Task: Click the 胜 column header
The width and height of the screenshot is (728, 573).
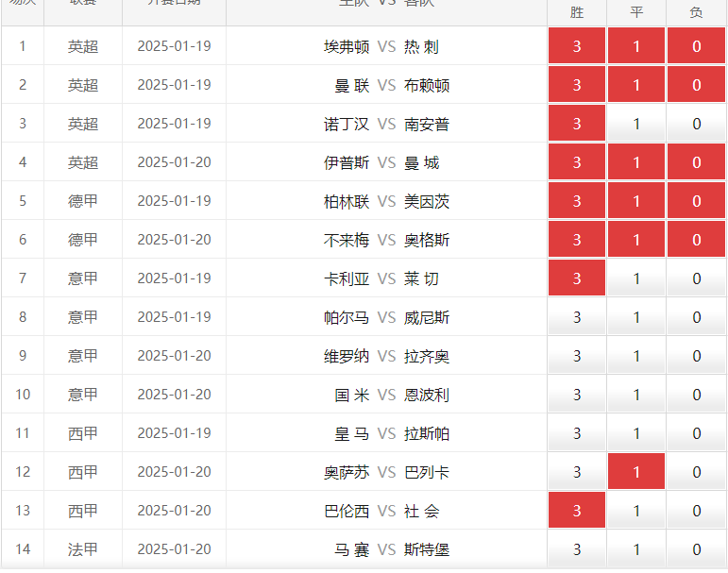Action: [577, 12]
